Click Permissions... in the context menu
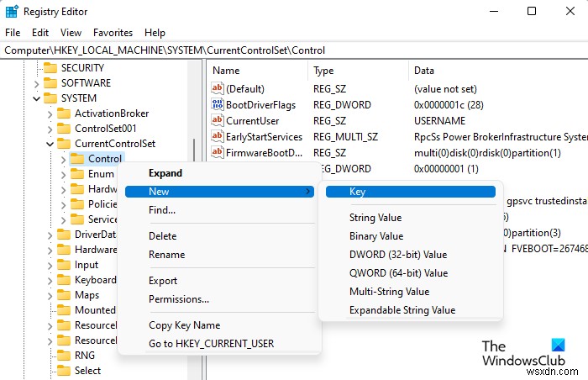 pos(179,299)
